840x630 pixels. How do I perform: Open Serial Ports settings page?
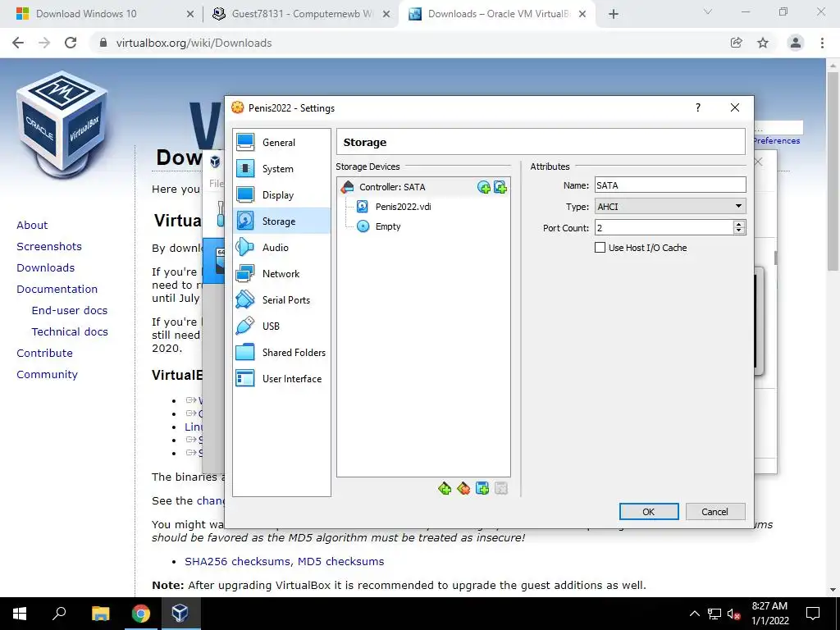coord(281,300)
